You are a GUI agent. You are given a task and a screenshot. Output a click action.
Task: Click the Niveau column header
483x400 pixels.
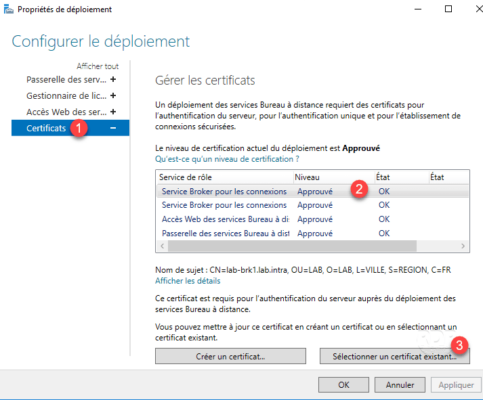(333, 177)
